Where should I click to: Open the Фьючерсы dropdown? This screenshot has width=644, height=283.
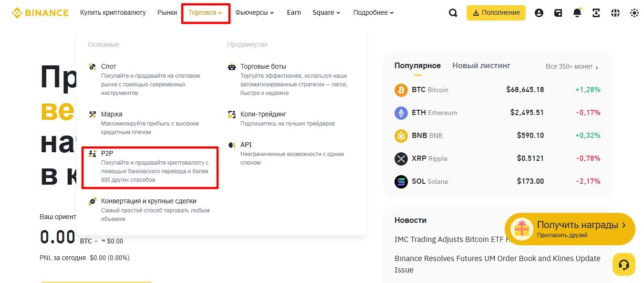[x=255, y=13]
